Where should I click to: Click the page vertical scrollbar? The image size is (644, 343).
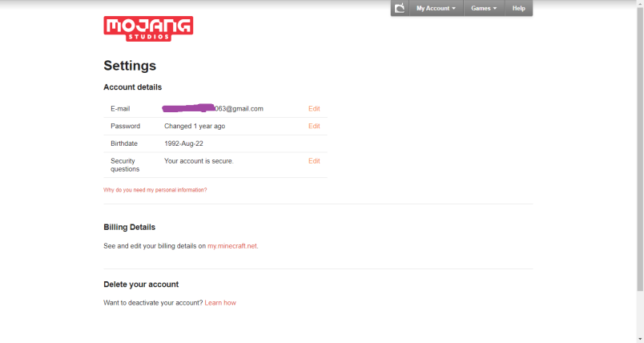pos(640,148)
